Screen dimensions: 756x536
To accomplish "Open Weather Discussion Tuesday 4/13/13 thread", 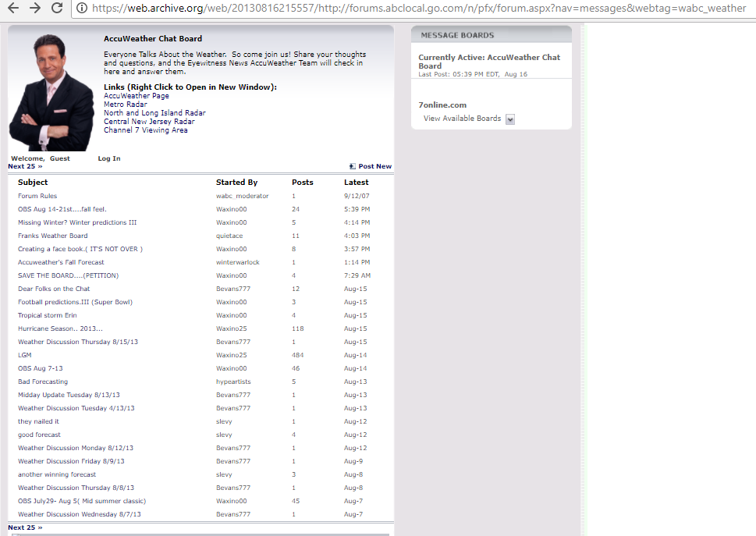I will pos(76,408).
